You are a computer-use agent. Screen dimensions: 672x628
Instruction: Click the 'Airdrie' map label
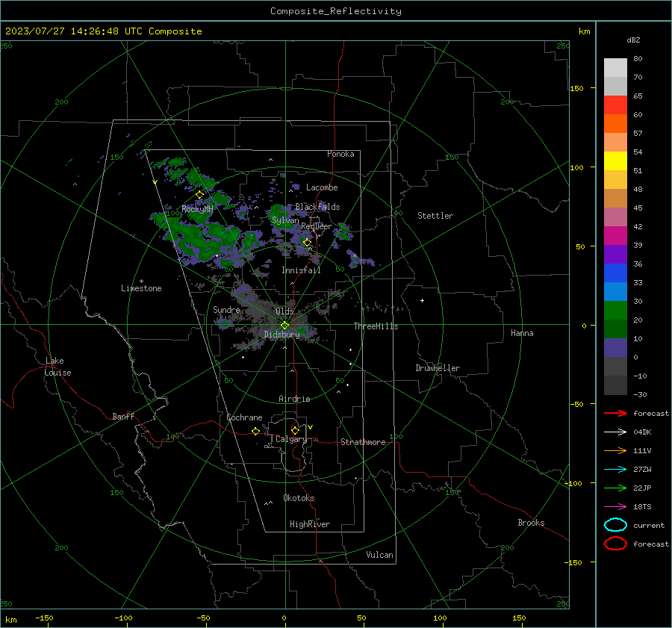click(x=294, y=399)
